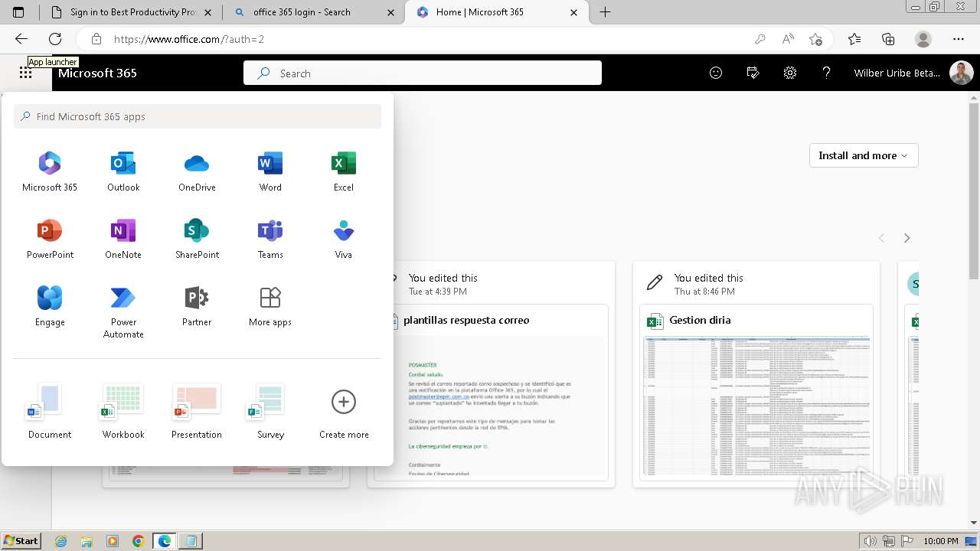Open the Gestion diria workbook card
Screen dimensions: 980x551
point(756,374)
